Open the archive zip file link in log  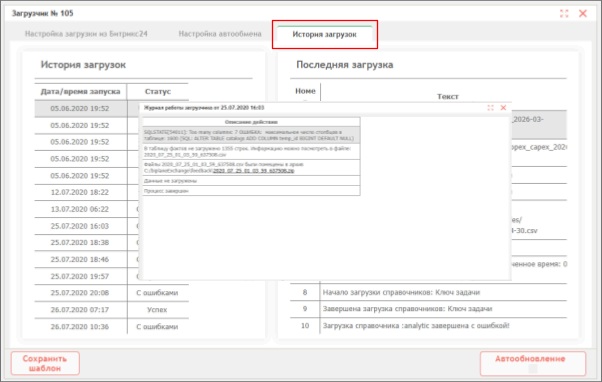[253, 171]
